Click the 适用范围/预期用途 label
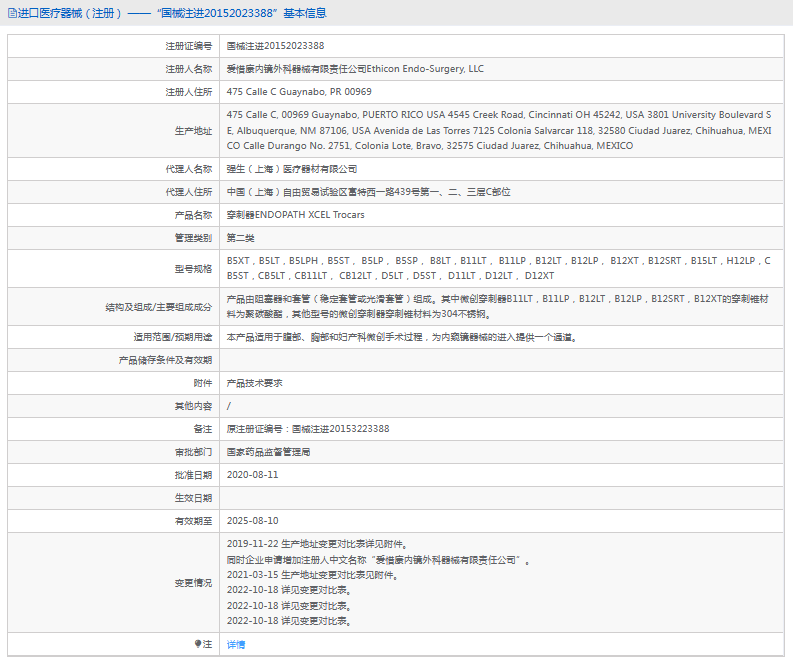 (x=172, y=337)
